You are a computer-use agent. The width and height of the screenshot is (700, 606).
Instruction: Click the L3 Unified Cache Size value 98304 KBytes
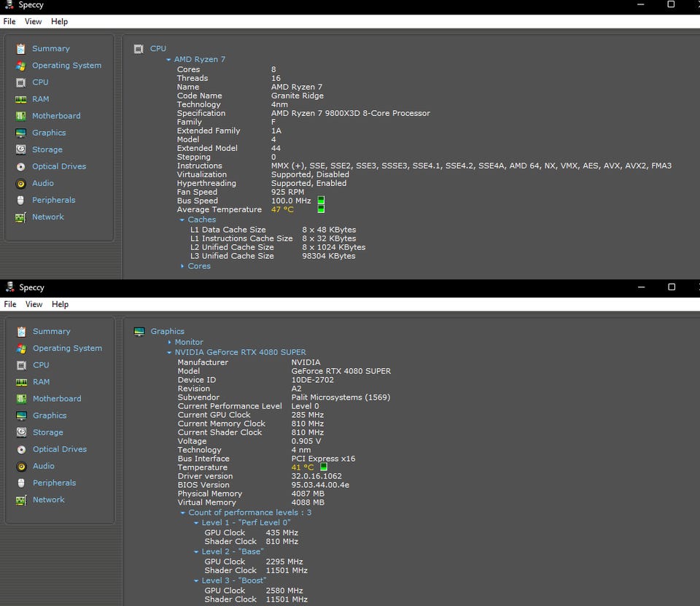pyautogui.click(x=329, y=257)
